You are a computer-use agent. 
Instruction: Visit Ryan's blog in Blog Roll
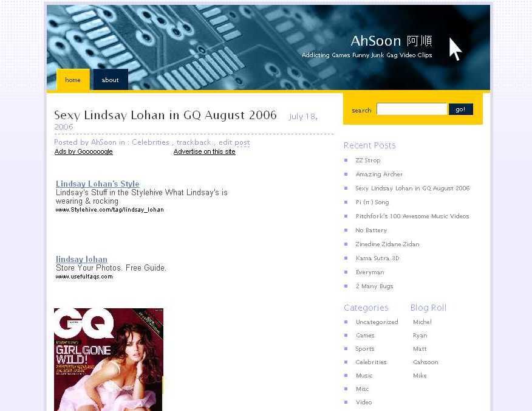[x=420, y=335]
